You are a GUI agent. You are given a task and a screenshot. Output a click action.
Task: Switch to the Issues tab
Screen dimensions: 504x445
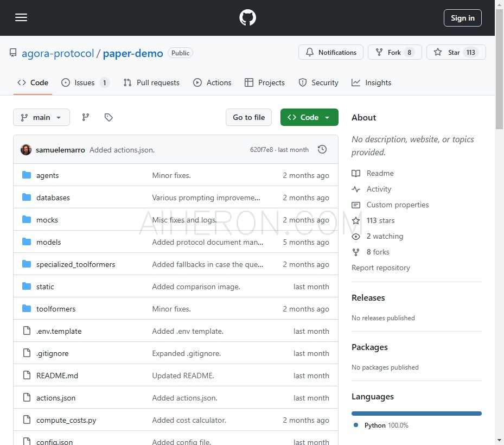pos(85,82)
